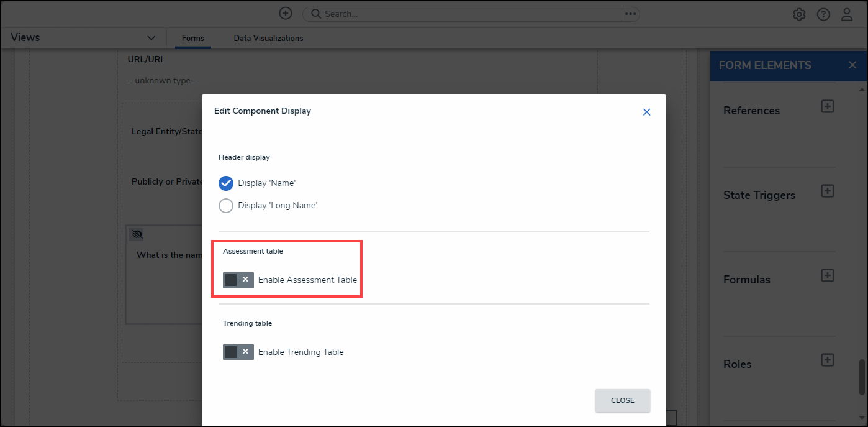Open the settings gear icon
Viewport: 868px width, 427px height.
[799, 14]
